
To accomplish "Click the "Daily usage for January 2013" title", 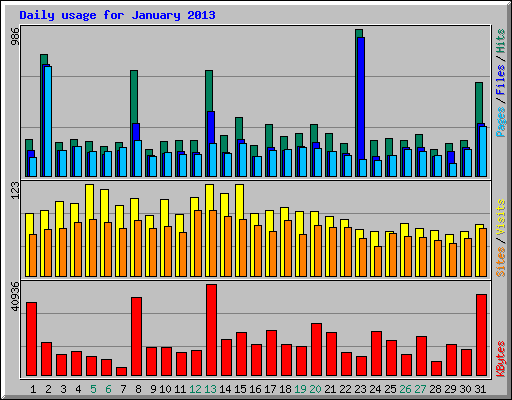I will [117, 15].
